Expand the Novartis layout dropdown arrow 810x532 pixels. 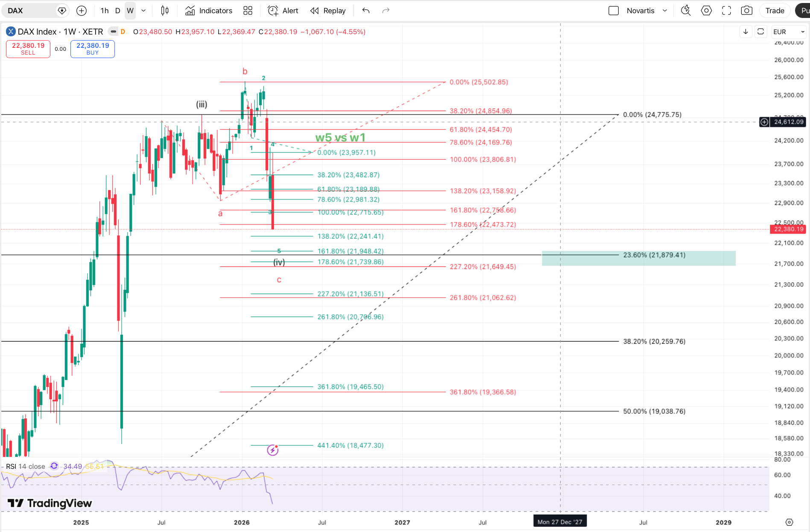coord(665,11)
